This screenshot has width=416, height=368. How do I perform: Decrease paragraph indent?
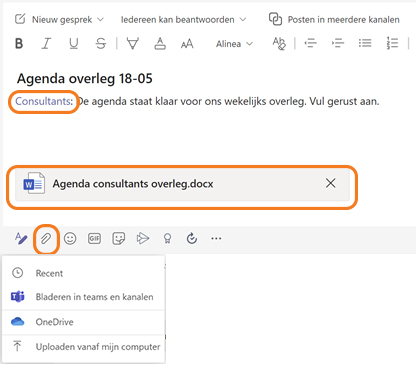pyautogui.click(x=310, y=43)
